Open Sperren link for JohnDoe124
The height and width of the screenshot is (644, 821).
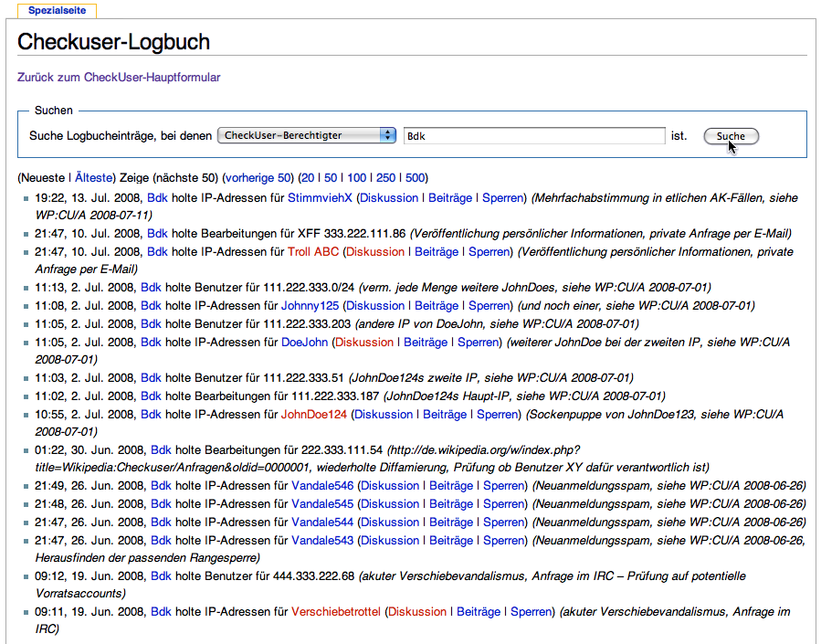click(498, 415)
